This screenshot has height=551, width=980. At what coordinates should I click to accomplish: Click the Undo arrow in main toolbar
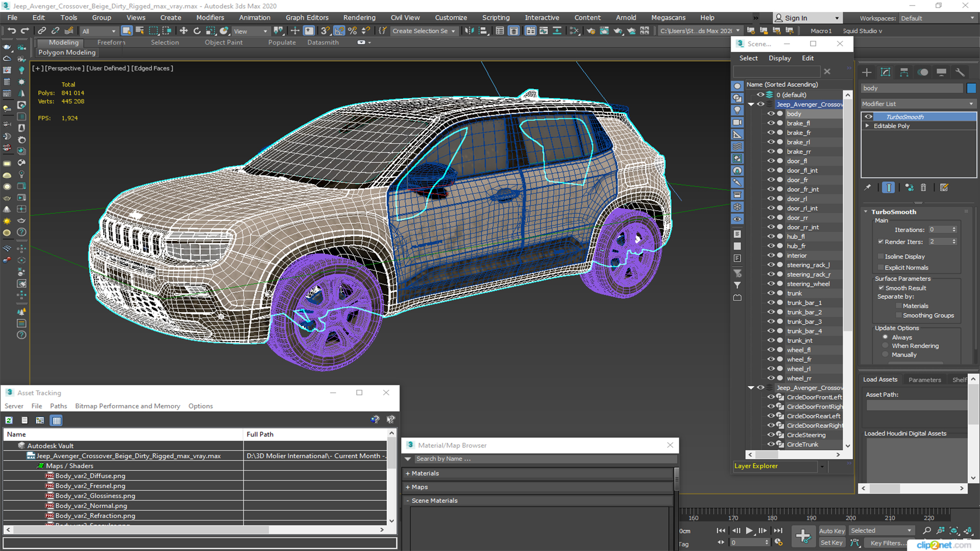click(x=11, y=31)
